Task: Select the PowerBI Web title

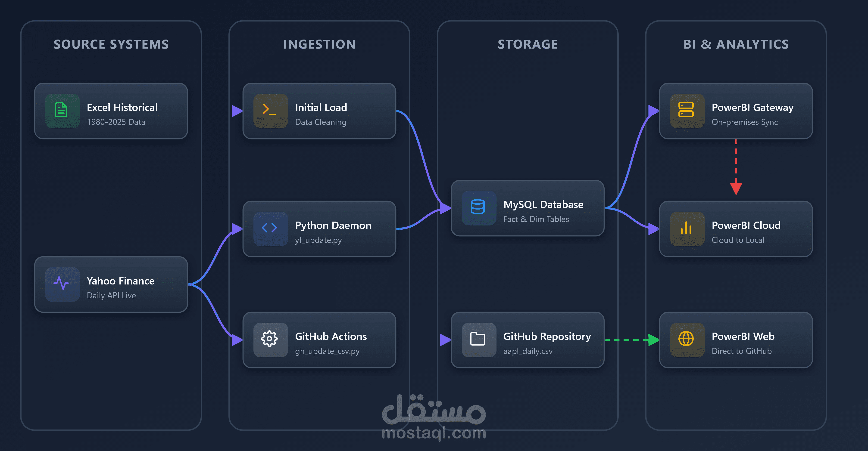Action: click(x=743, y=336)
